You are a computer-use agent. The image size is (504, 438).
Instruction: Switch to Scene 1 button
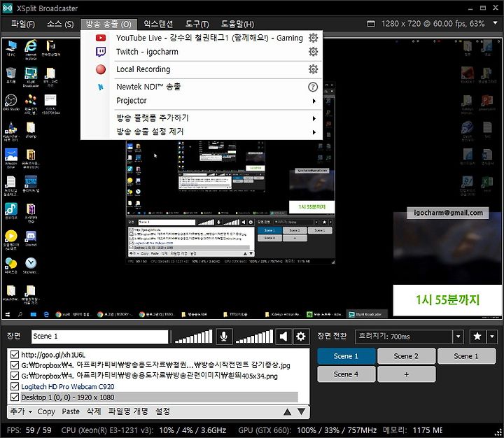346,356
